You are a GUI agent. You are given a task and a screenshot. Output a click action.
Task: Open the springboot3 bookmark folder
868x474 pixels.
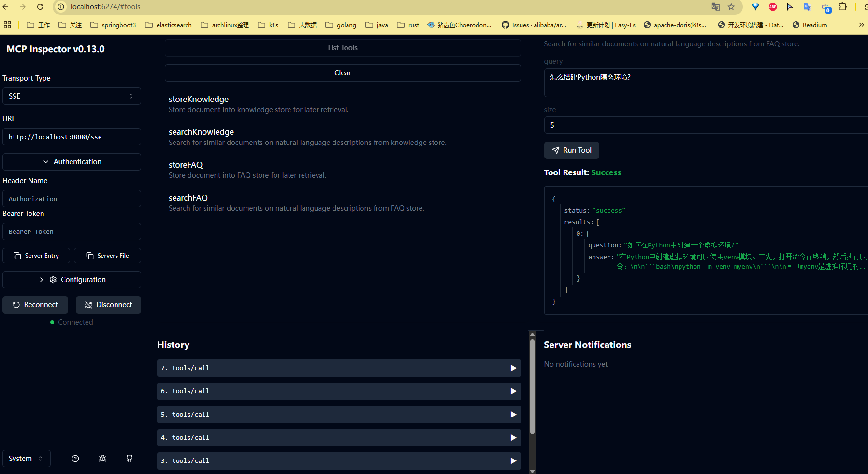click(x=114, y=25)
